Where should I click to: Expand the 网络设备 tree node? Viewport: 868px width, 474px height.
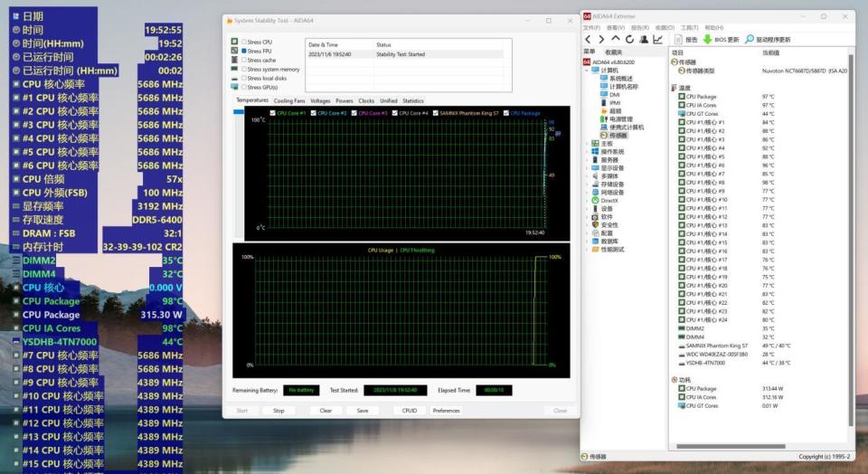coord(586,192)
